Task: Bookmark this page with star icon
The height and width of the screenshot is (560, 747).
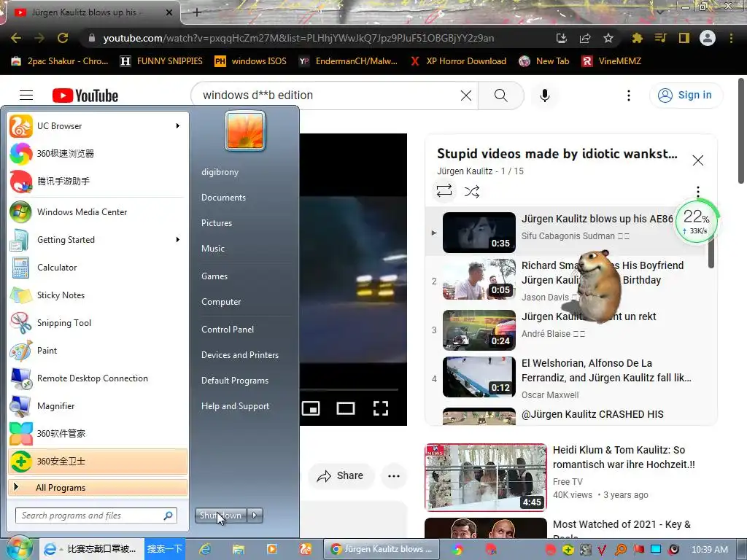Action: pos(608,38)
